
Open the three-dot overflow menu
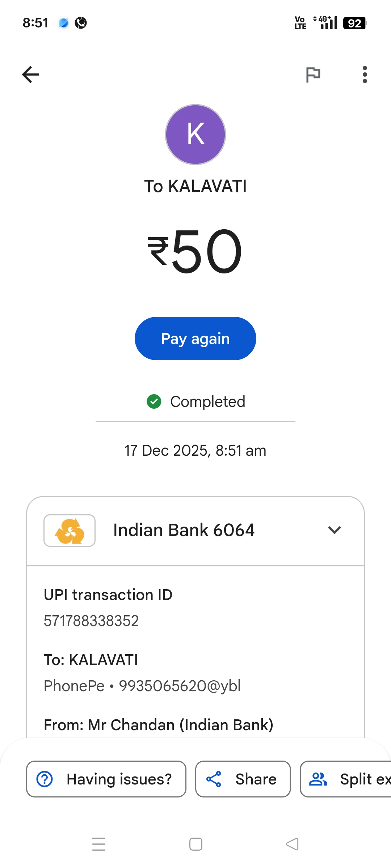(365, 75)
